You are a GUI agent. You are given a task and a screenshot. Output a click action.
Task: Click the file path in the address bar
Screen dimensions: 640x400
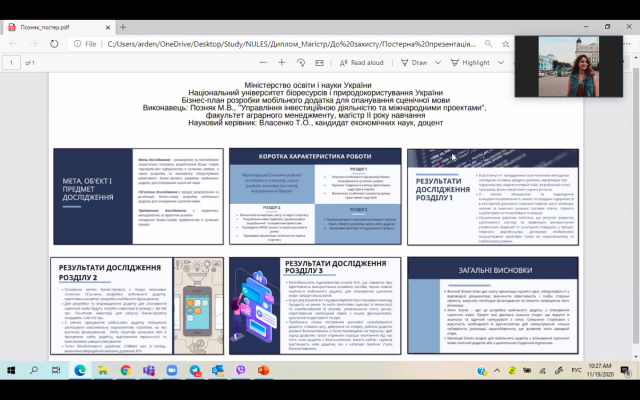coord(291,44)
